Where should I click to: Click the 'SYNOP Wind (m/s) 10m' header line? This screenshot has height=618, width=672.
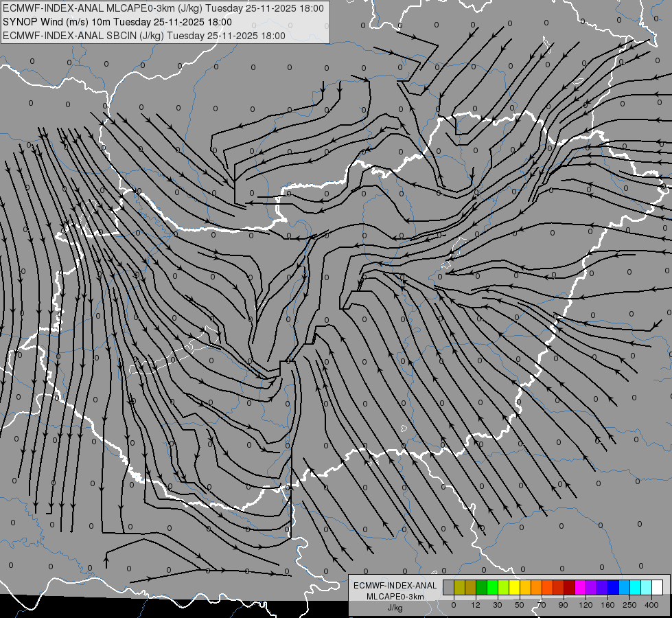point(117,22)
